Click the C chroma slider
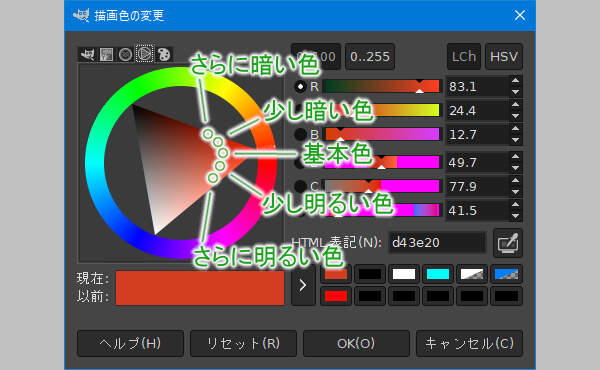The image size is (600, 370). coord(382,186)
